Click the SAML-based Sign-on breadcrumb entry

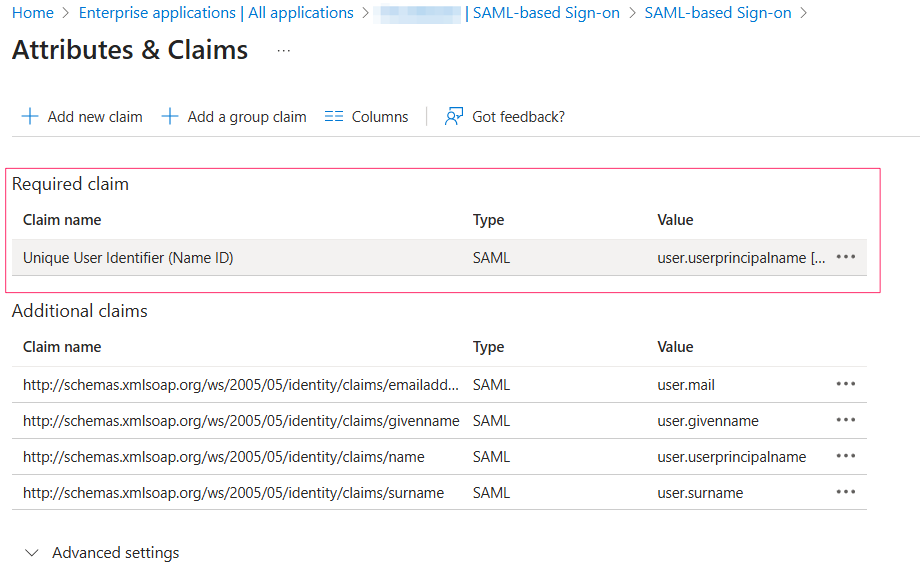(717, 13)
